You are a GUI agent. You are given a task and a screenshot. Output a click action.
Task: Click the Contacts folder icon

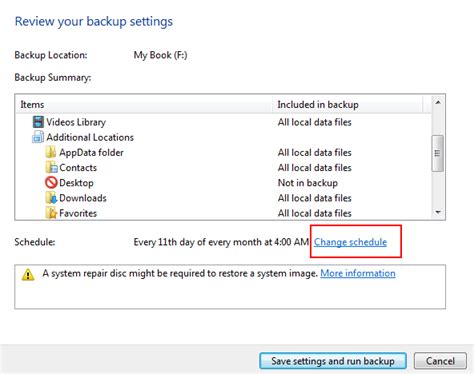tap(51, 167)
